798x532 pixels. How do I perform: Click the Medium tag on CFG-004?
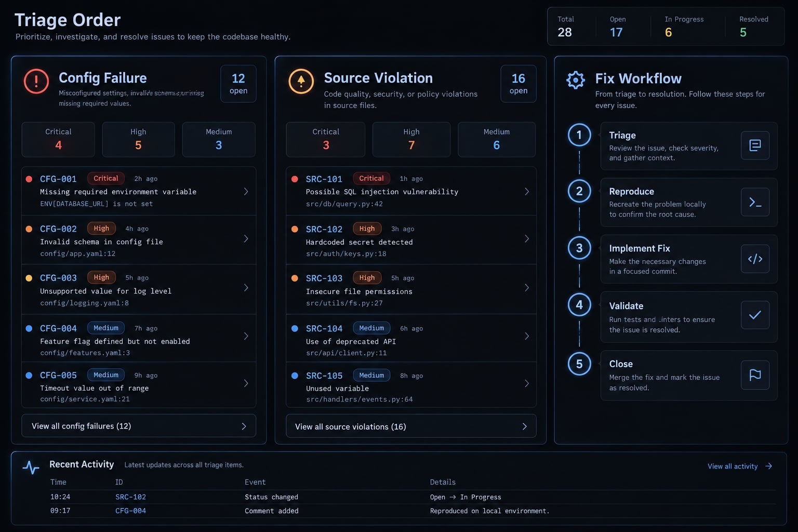point(106,328)
